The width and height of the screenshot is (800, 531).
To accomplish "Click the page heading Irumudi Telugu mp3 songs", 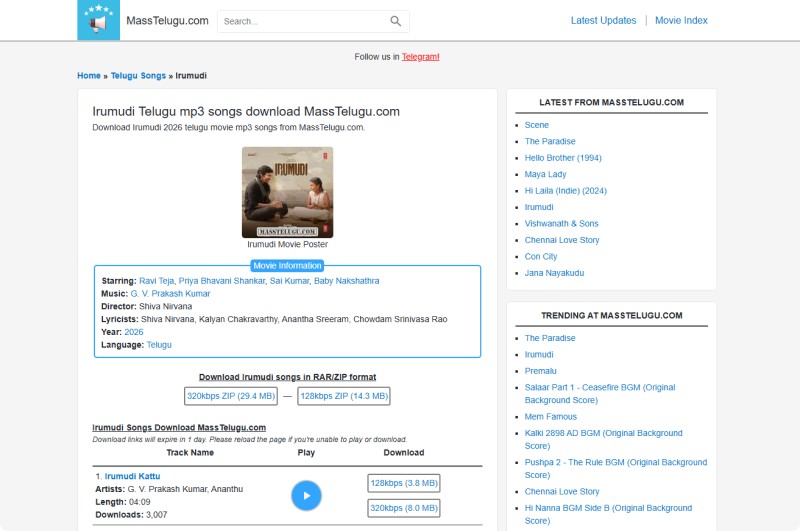I will click(246, 111).
